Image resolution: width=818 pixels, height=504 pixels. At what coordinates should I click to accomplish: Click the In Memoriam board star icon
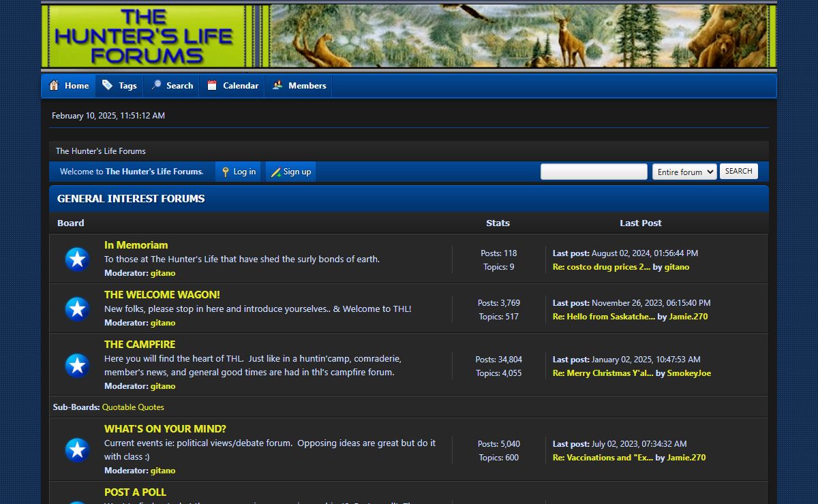point(77,259)
